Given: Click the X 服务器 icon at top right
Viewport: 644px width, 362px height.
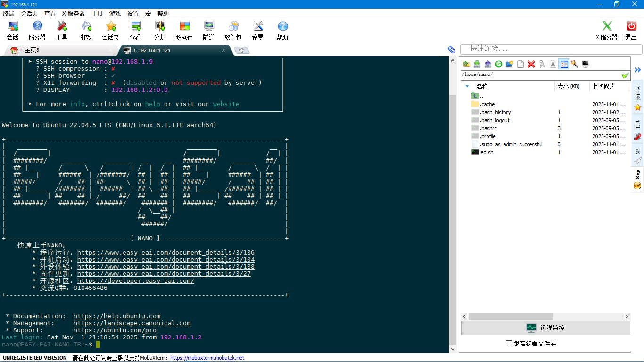Looking at the screenshot, I should click(606, 30).
